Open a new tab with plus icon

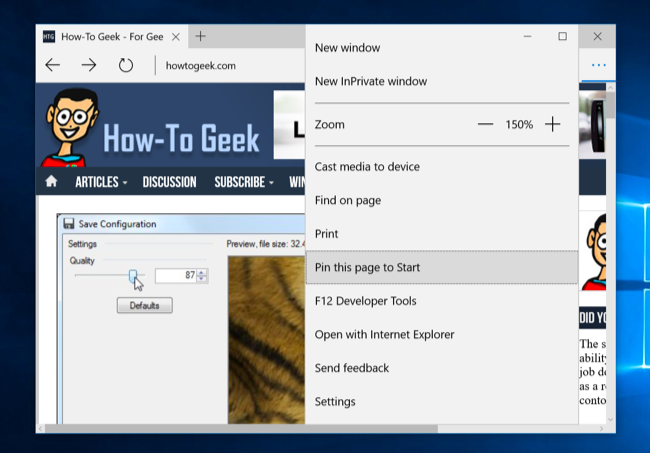[201, 36]
